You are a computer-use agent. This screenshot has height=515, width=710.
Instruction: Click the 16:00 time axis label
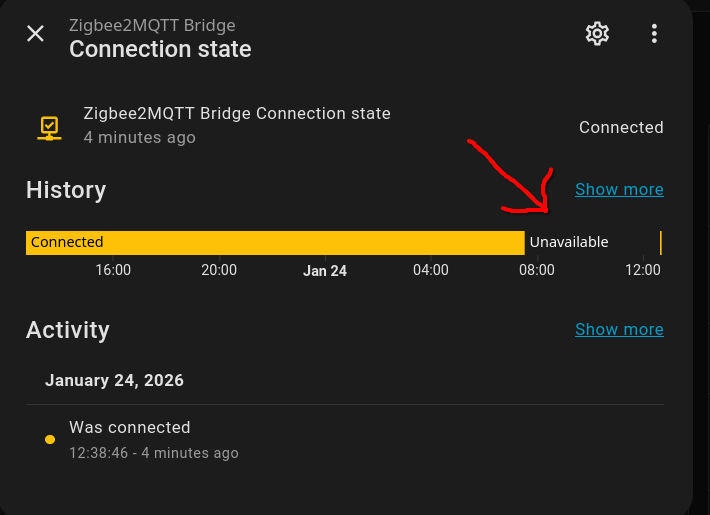[113, 270]
